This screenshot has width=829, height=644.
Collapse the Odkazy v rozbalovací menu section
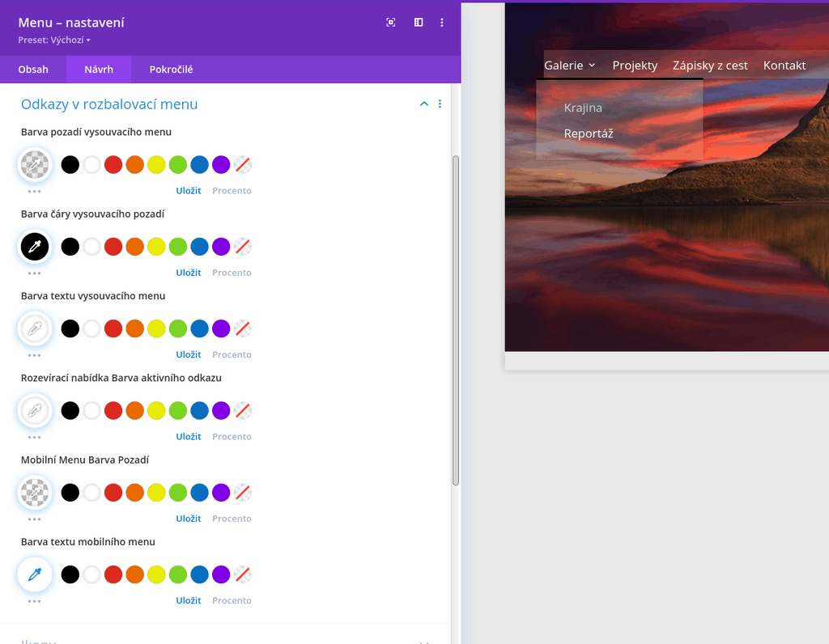coord(424,104)
